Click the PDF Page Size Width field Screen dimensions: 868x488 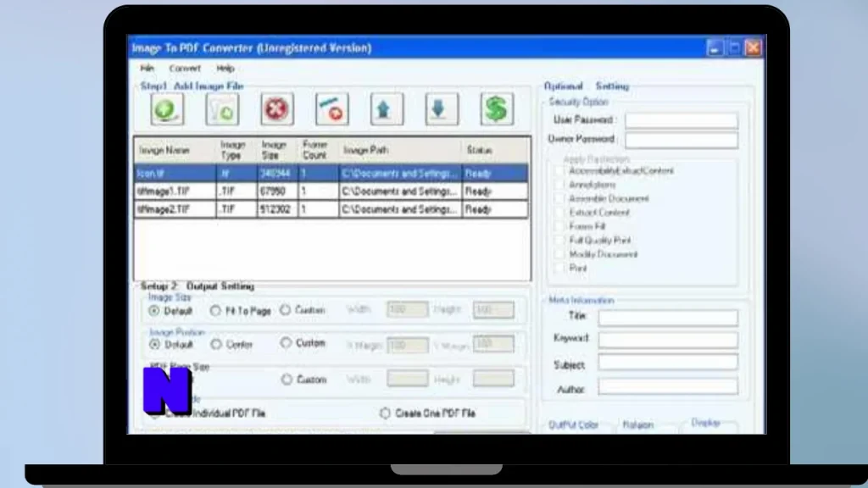point(408,379)
